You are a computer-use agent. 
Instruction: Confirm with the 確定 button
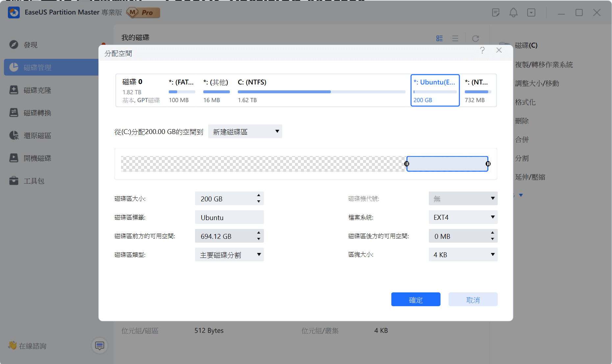click(x=416, y=299)
